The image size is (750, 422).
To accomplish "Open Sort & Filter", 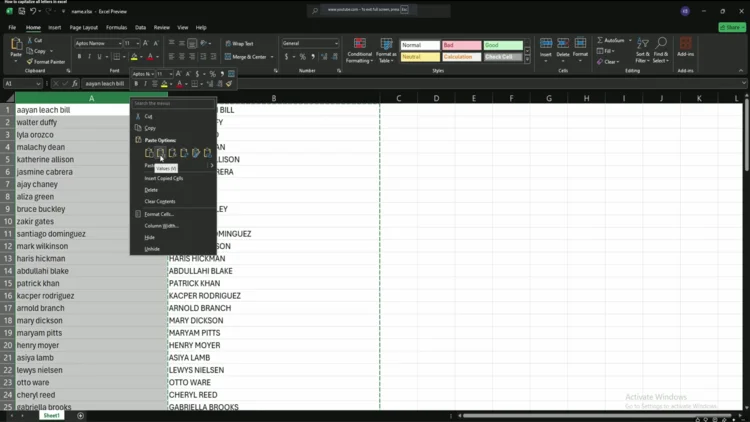I will click(x=643, y=50).
